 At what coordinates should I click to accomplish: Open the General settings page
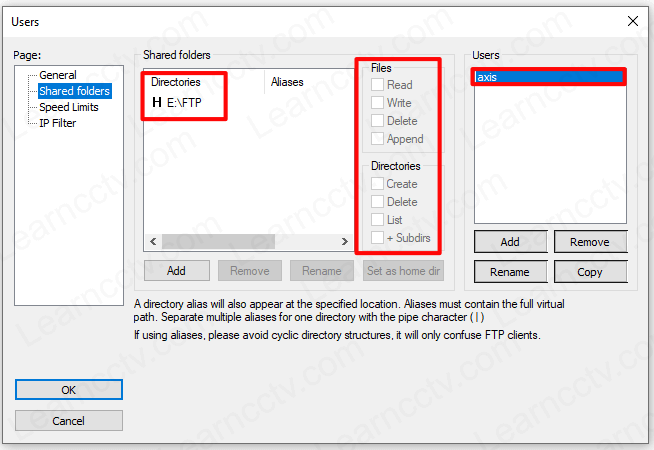pos(57,75)
